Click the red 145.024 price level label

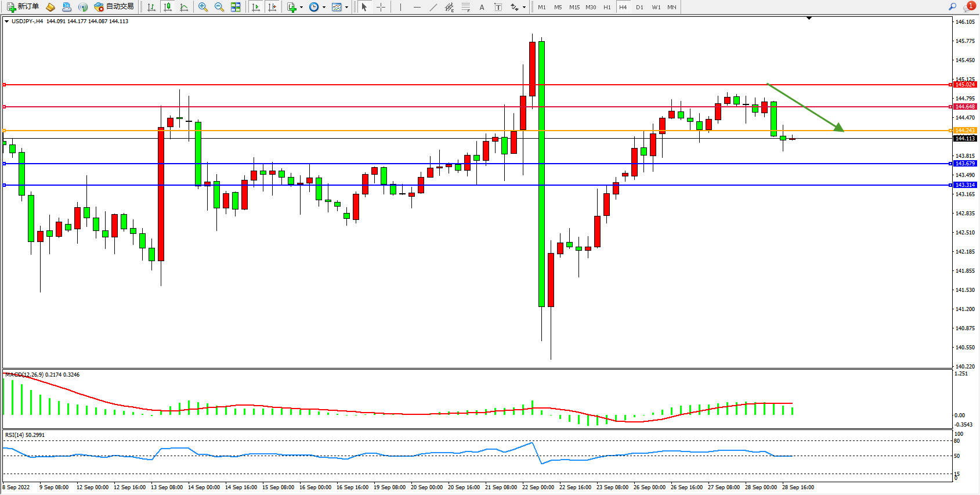click(965, 85)
